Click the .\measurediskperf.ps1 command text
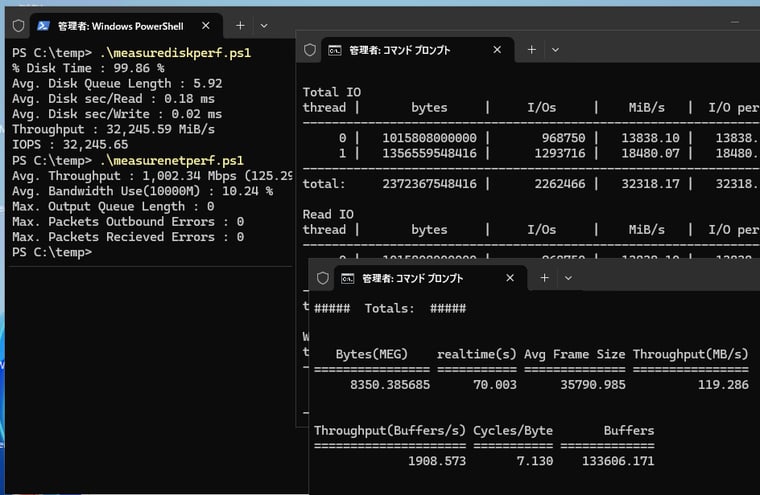The image size is (760, 495). [x=175, y=53]
